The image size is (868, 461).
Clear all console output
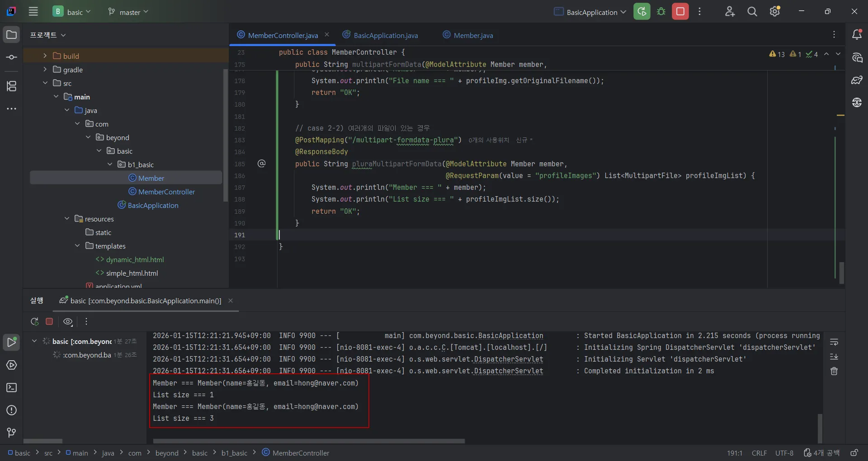click(834, 371)
